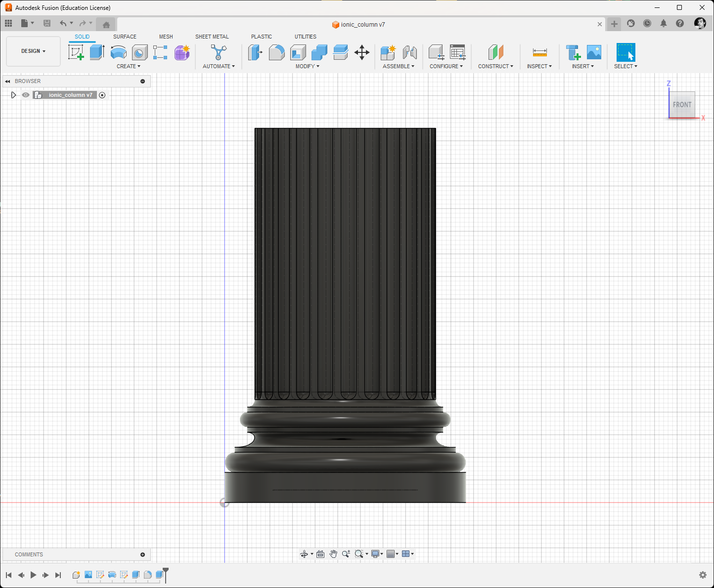The width and height of the screenshot is (714, 588).
Task: Collapse the Browser panel with double arrows
Action: tap(7, 81)
